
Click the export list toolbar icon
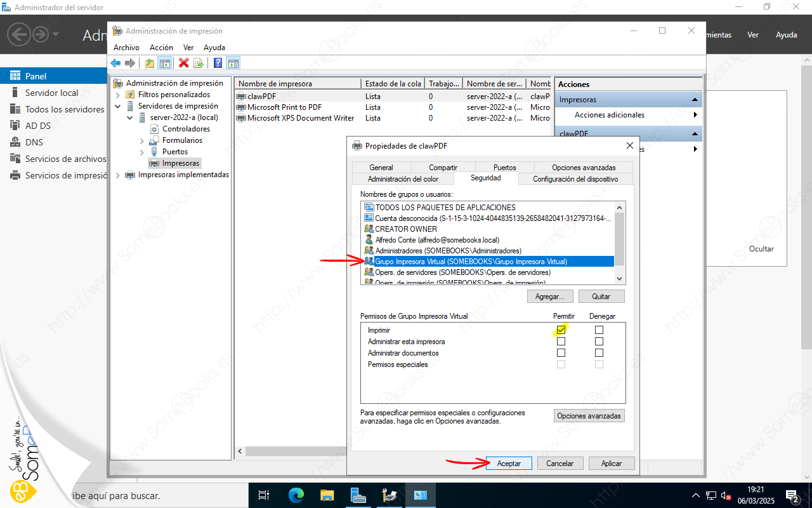198,63
